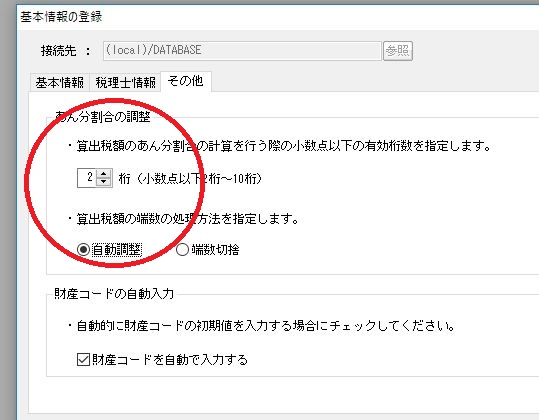The image size is (539, 420).
Task: Switch to the 基本情報 tab
Action: pos(59,82)
